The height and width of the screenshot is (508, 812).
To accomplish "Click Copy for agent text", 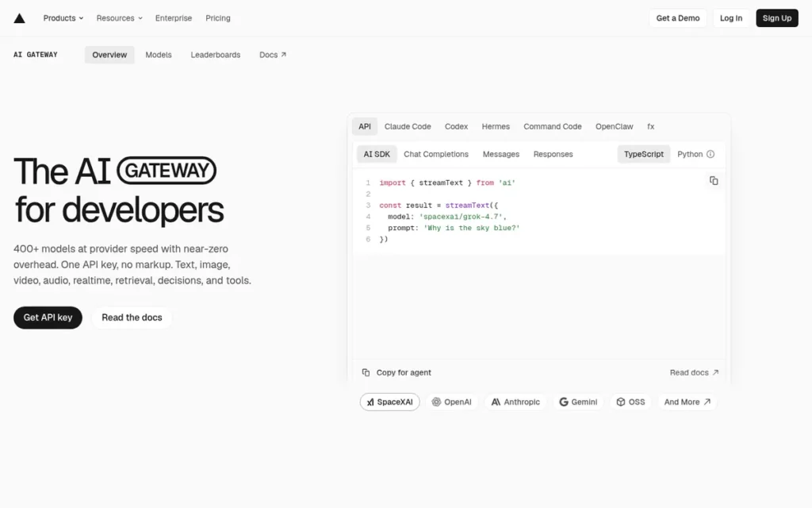I will [x=404, y=372].
